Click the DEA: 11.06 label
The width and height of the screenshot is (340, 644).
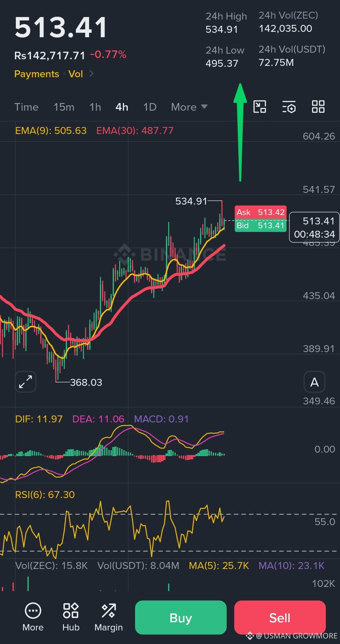(x=98, y=419)
